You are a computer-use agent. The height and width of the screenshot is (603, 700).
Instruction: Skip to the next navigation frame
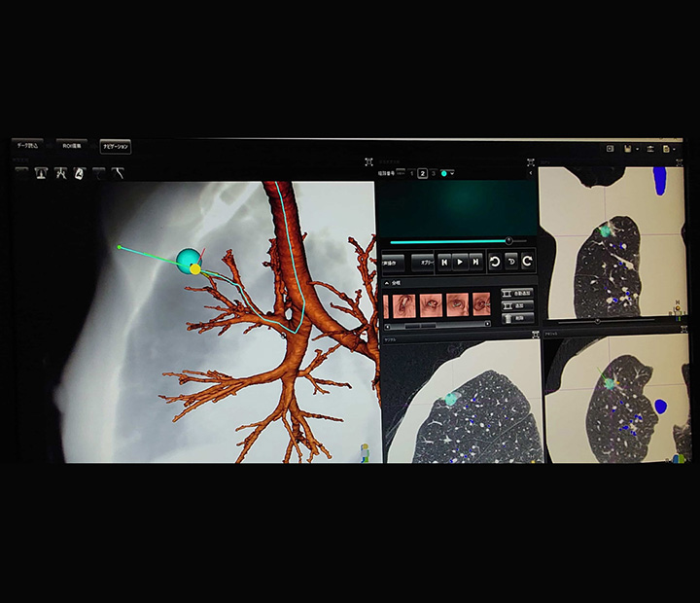click(475, 262)
